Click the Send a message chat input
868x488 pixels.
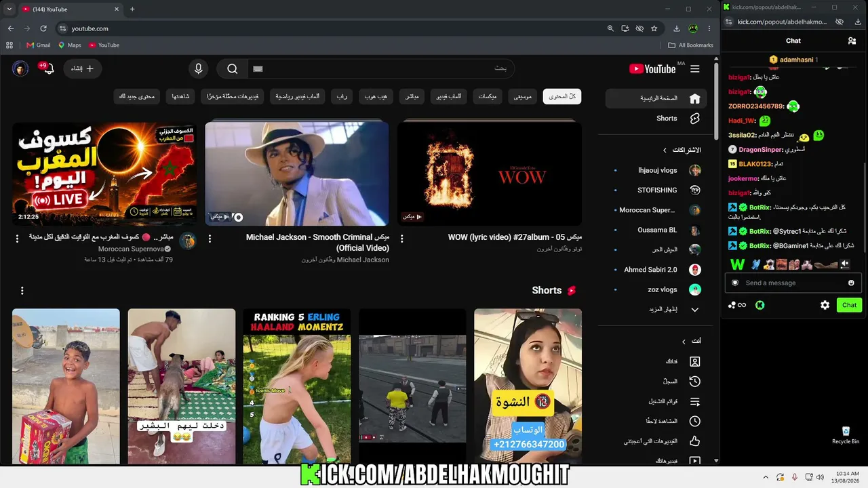click(x=793, y=283)
